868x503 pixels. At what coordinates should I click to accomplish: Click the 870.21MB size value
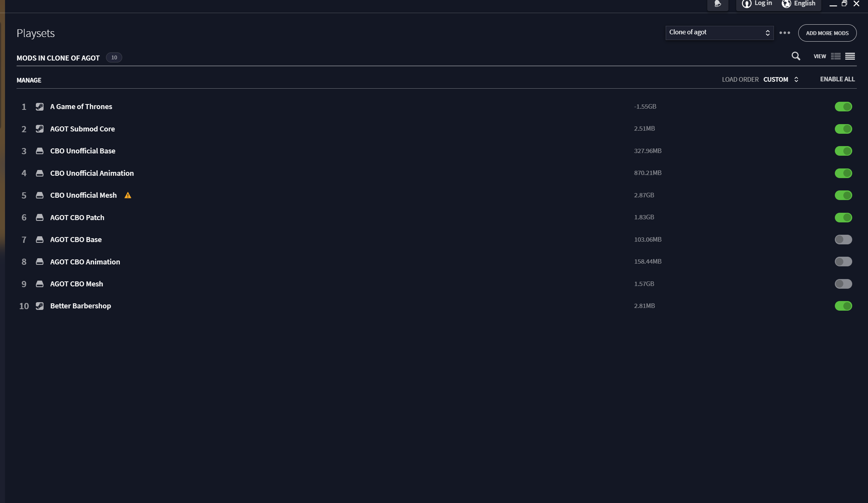click(x=648, y=173)
